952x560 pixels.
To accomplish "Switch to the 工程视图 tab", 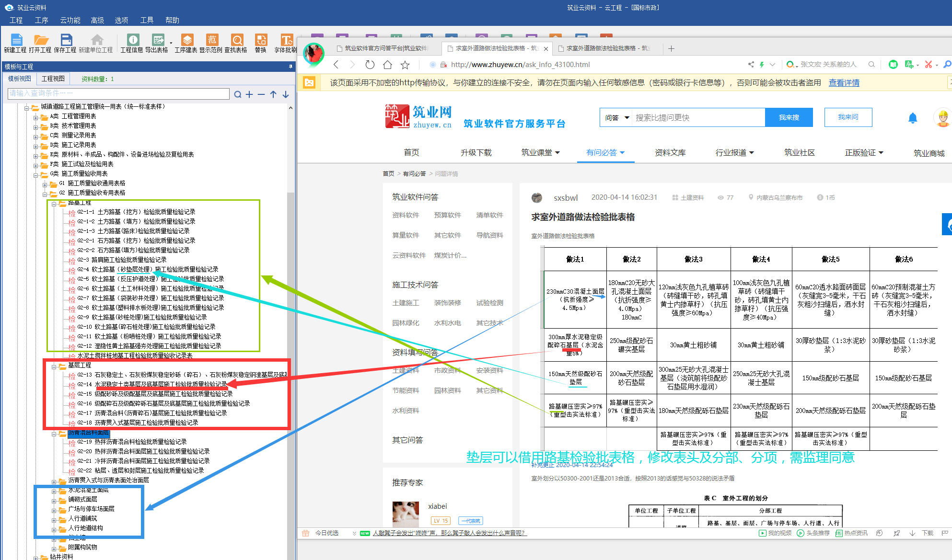I will point(53,79).
